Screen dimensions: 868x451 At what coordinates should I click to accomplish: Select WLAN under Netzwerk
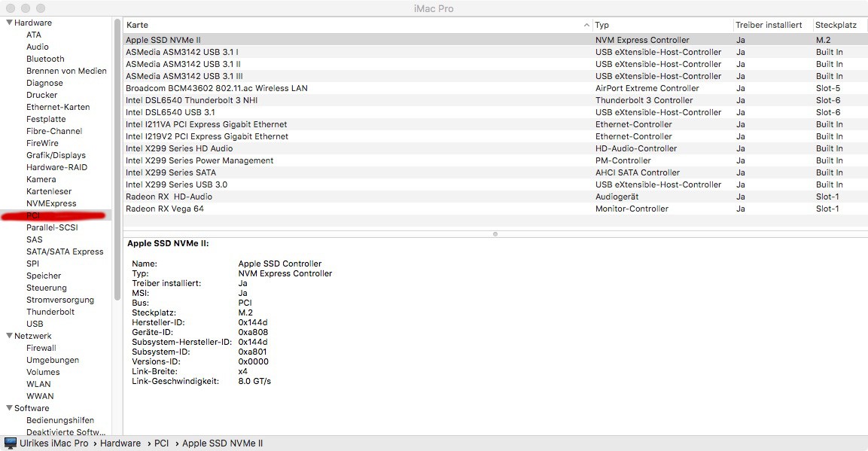point(38,384)
